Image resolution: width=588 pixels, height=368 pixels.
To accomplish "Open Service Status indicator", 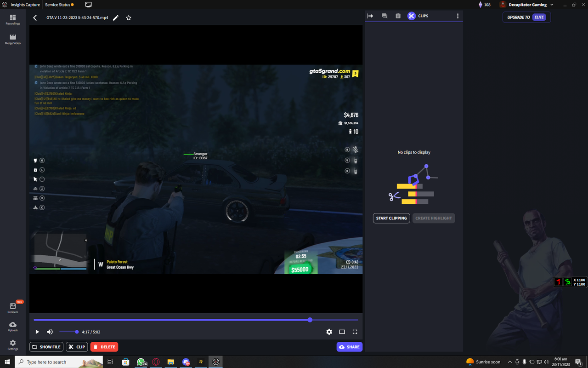I will [x=59, y=5].
